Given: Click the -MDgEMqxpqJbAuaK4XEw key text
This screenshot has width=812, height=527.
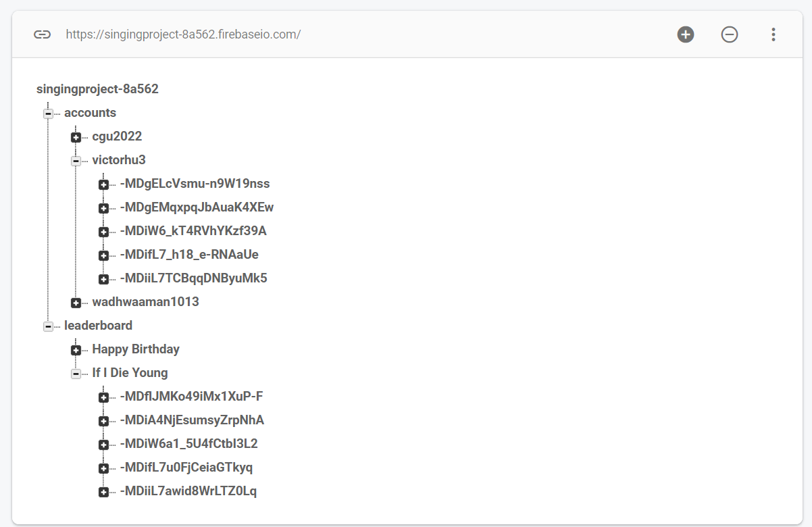Looking at the screenshot, I should [x=197, y=207].
